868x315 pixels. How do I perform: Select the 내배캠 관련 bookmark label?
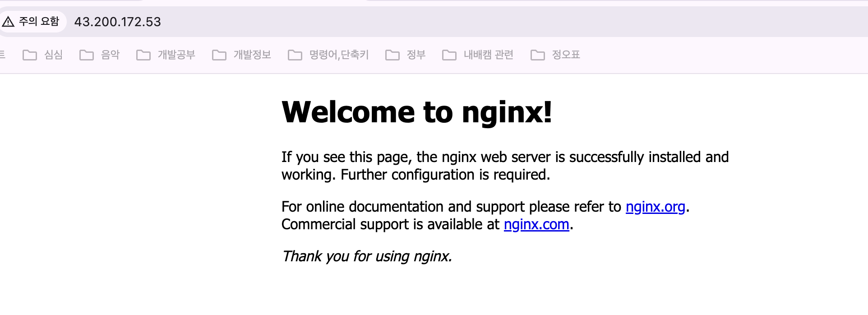click(489, 55)
